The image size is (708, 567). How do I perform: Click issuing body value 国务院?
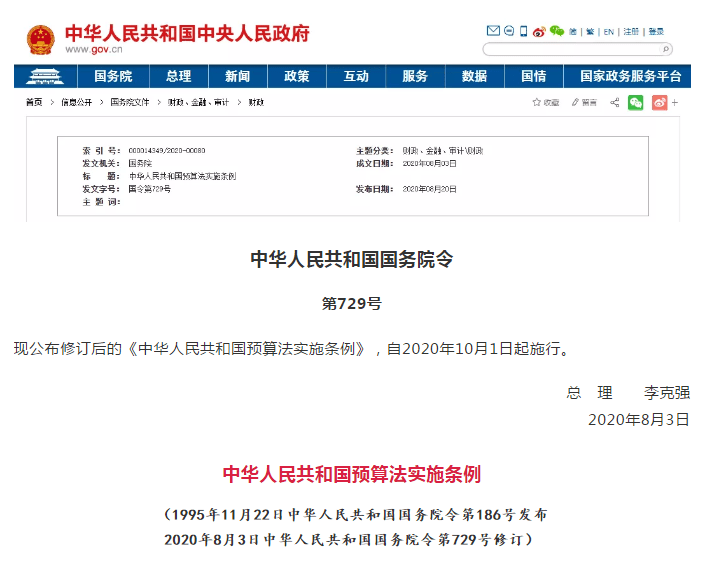tap(140, 163)
